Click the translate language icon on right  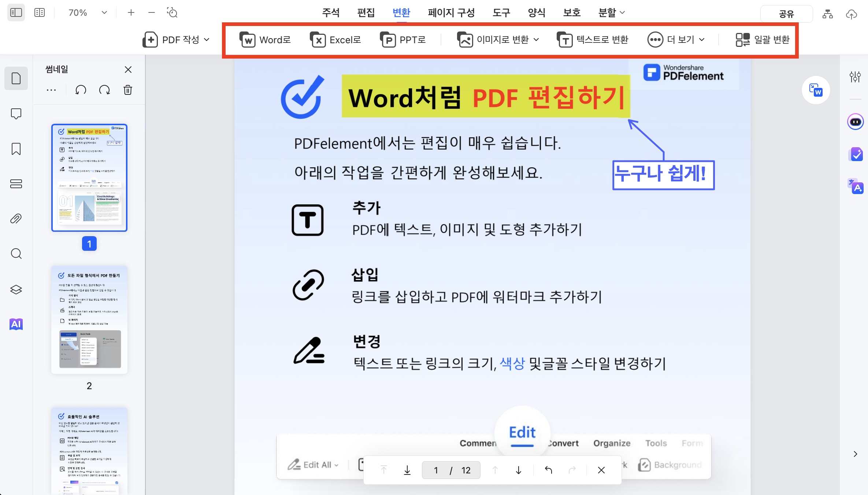pos(855,186)
